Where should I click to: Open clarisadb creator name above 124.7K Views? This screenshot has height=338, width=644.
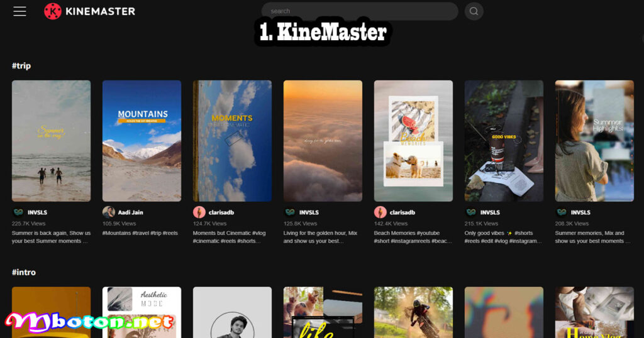coord(221,212)
